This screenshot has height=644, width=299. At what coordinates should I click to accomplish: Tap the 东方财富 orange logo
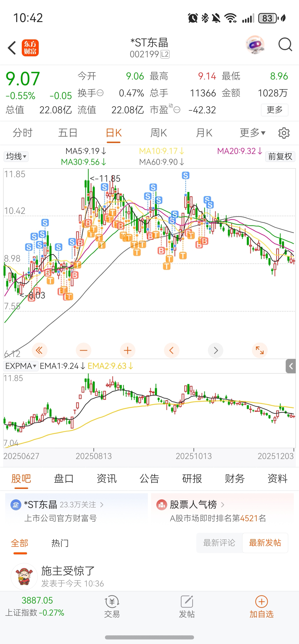pos(30,48)
